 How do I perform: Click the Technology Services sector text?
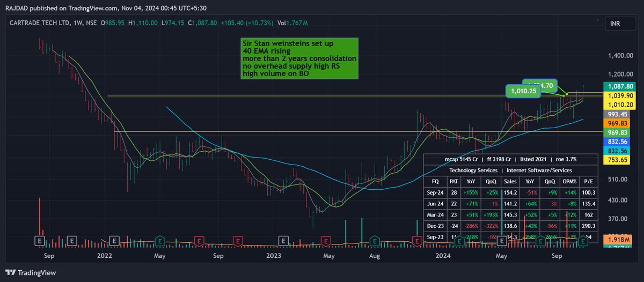coord(473,169)
